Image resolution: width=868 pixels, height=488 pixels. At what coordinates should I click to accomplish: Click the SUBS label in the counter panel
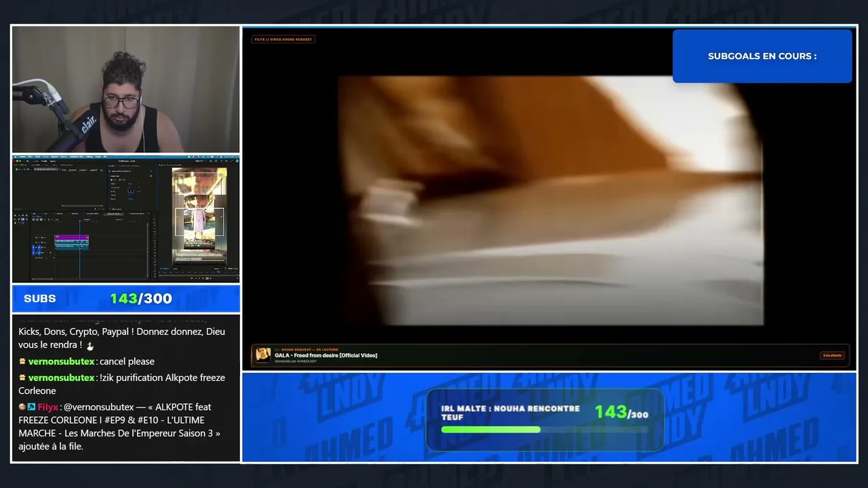[x=40, y=299]
